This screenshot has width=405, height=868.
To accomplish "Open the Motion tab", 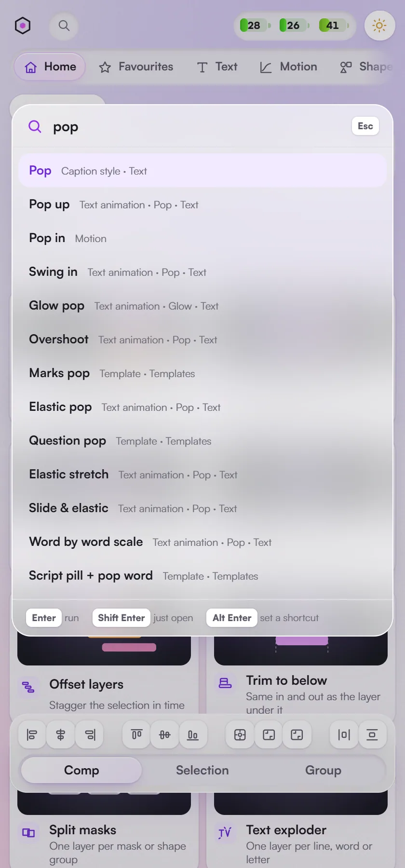I will tap(288, 67).
